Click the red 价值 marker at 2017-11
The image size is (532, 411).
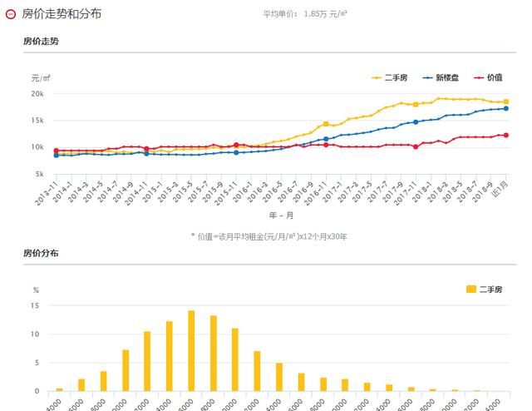click(416, 146)
